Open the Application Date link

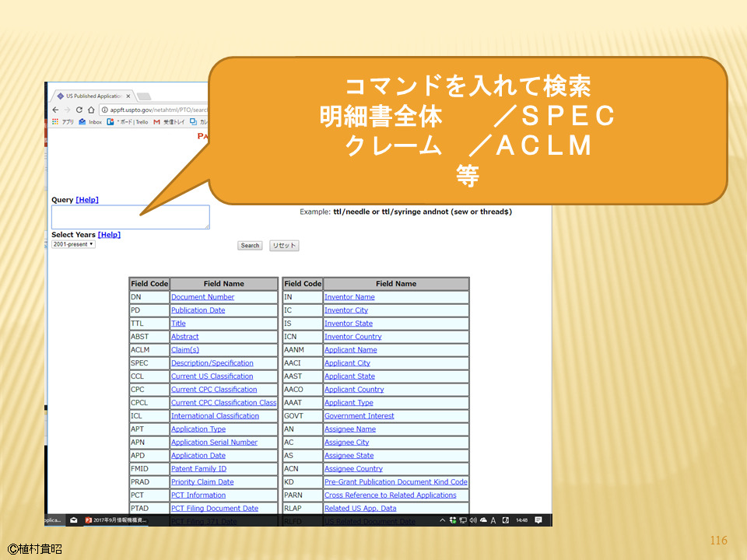click(x=198, y=456)
